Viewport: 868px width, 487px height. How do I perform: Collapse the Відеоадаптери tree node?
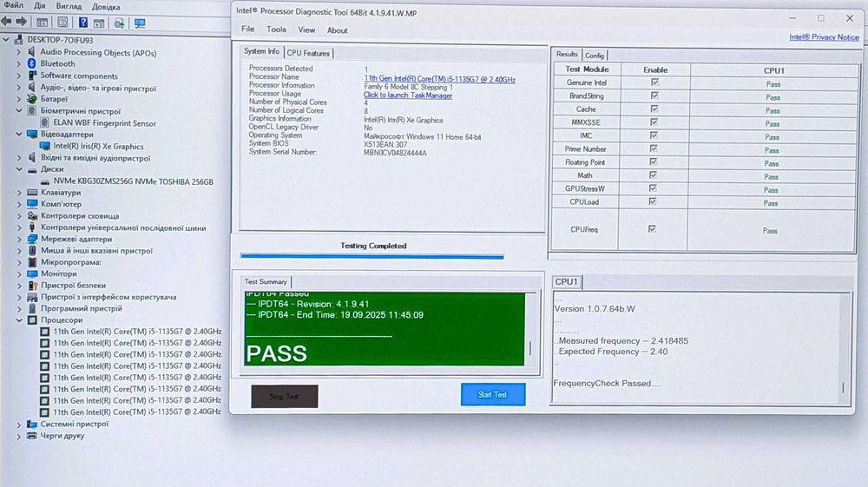tap(19, 134)
